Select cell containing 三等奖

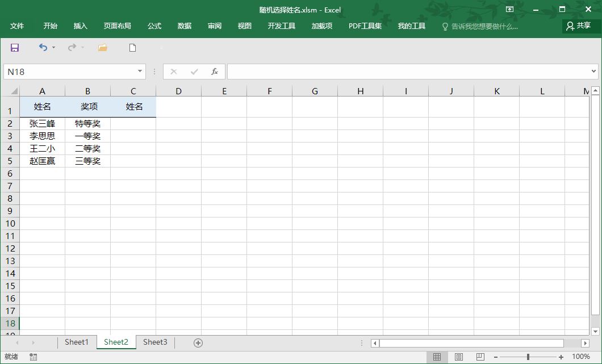tap(87, 161)
